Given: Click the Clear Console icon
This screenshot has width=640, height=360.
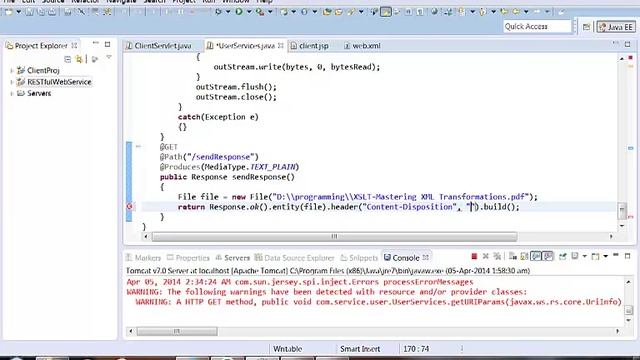Looking at the screenshot, I should (x=513, y=256).
